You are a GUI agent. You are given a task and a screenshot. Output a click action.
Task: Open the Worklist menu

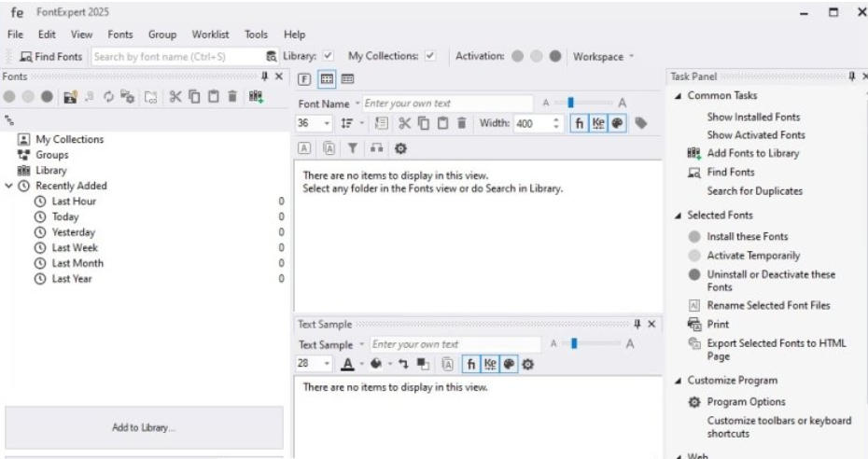click(x=210, y=35)
